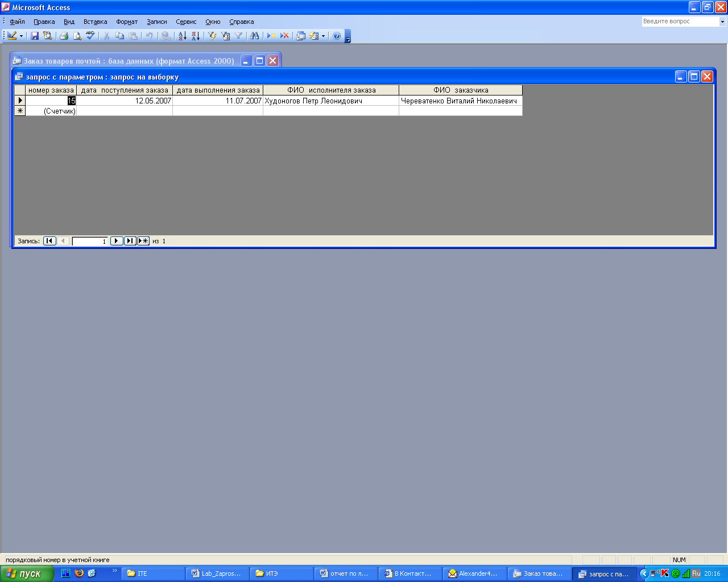Select the 'номер заказа' column header
The height and width of the screenshot is (582, 728).
click(x=51, y=90)
